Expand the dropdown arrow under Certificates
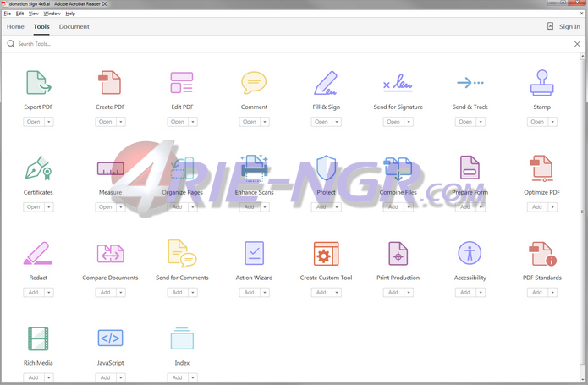The image size is (588, 385). pyautogui.click(x=49, y=207)
